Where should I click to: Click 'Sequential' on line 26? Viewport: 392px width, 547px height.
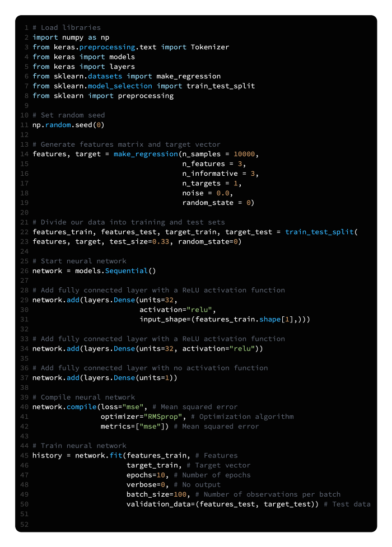pyautogui.click(x=127, y=271)
